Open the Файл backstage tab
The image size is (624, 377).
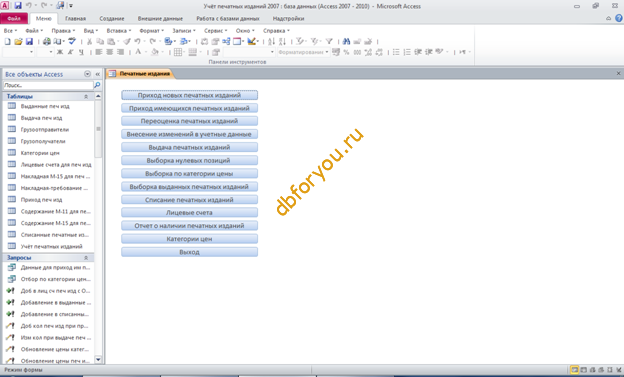(x=14, y=18)
